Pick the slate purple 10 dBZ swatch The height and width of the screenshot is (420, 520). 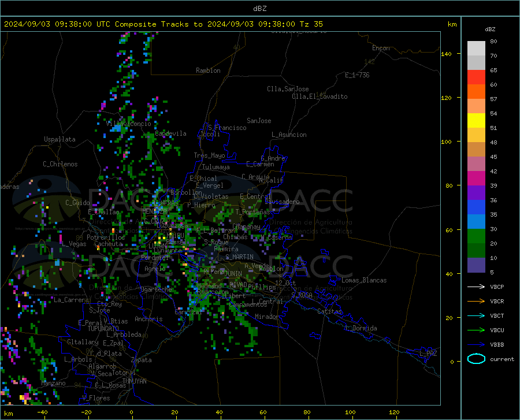click(476, 265)
